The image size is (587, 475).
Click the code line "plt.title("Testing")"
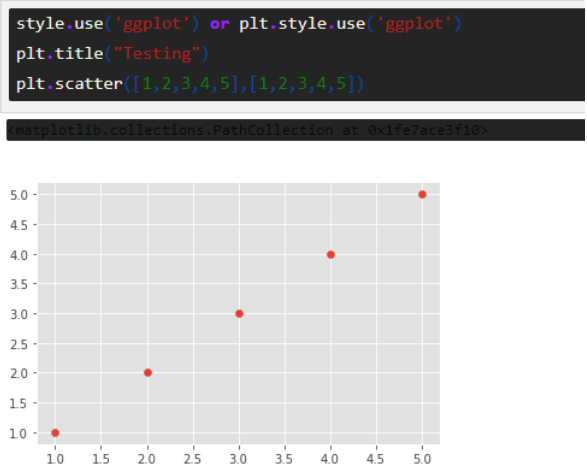pyautogui.click(x=112, y=54)
